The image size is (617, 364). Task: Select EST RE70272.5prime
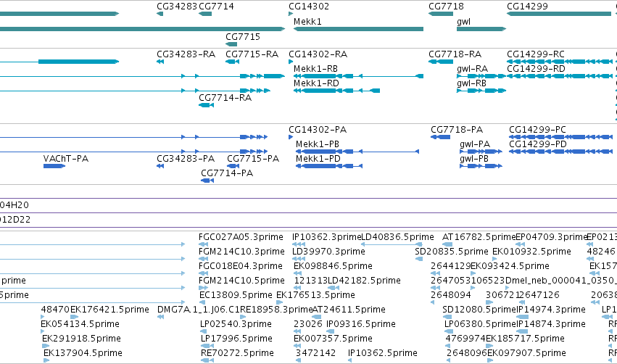237,354
